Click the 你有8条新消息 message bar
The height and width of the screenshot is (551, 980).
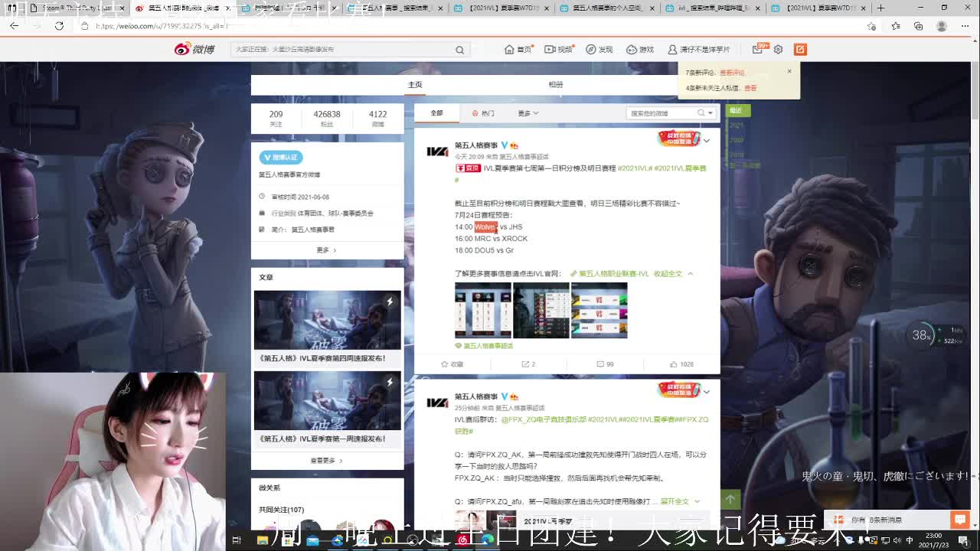point(887,520)
